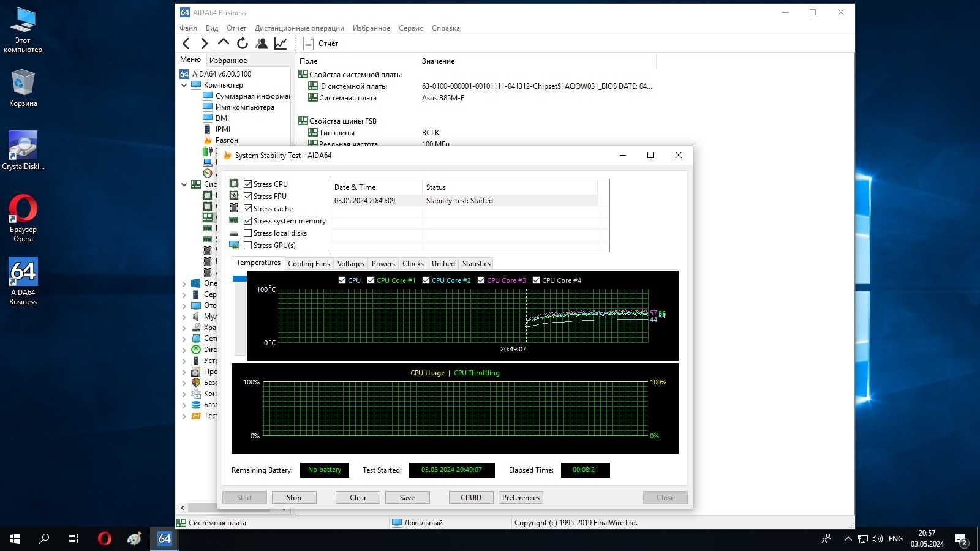Screen dimensions: 980x551
Task: Expand the Мультимедиа tree node chevron
Action: point(184,317)
